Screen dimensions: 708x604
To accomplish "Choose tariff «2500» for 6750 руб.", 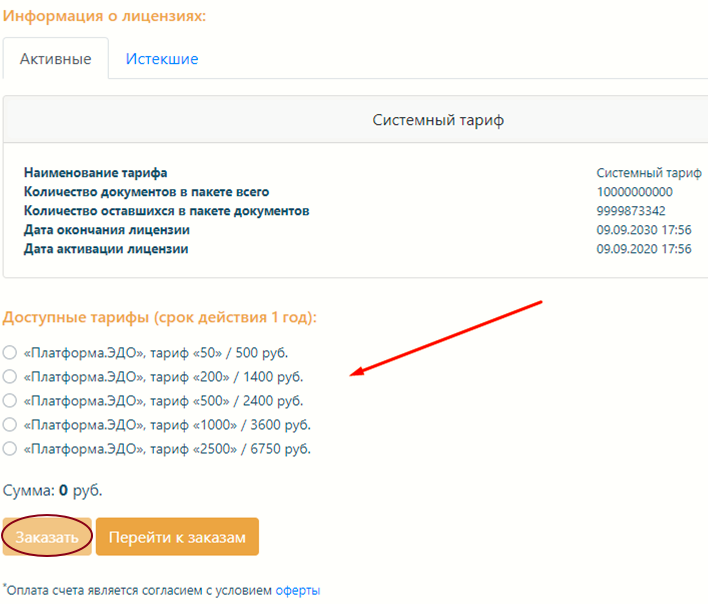I will pyautogui.click(x=10, y=449).
